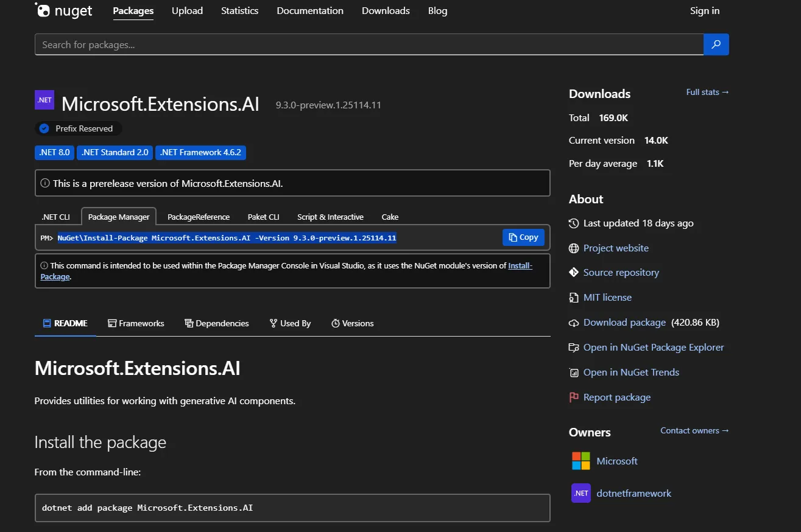Click the blue search magnifier button
The image size is (801, 532).
click(x=716, y=44)
